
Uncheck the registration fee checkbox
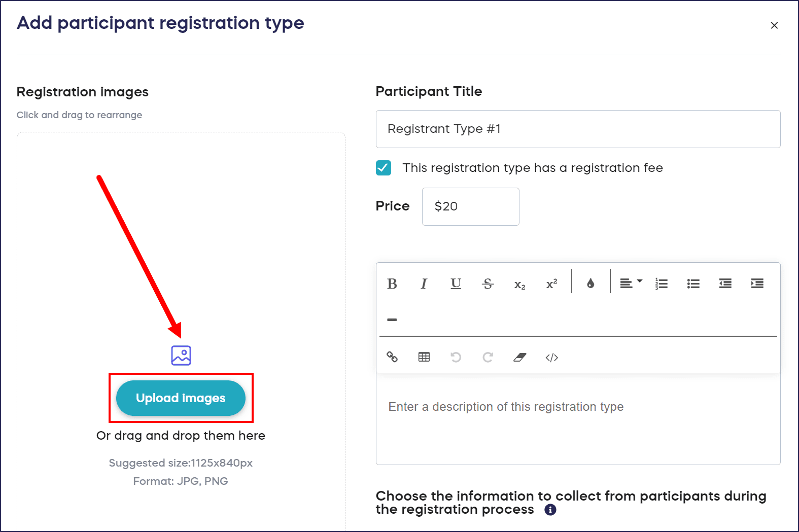point(384,168)
